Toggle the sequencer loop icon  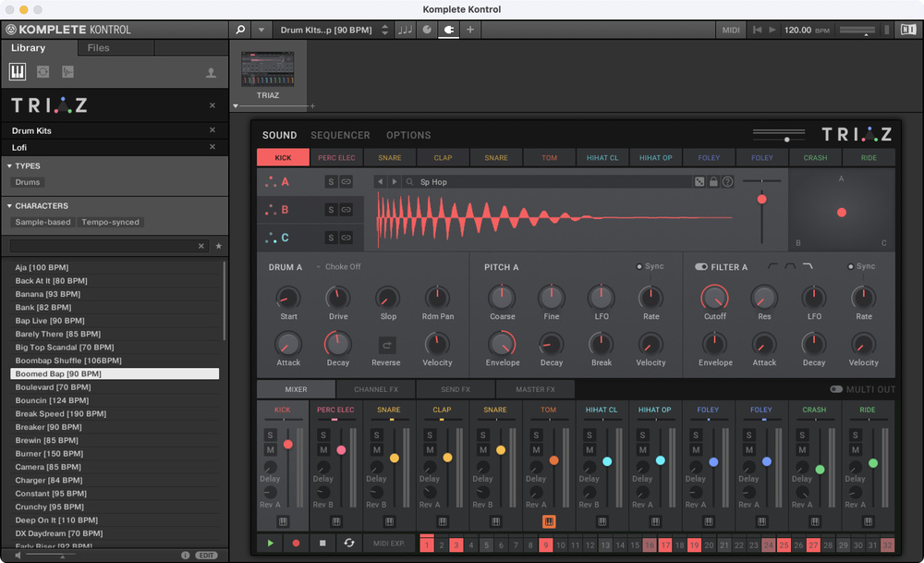[x=349, y=543]
